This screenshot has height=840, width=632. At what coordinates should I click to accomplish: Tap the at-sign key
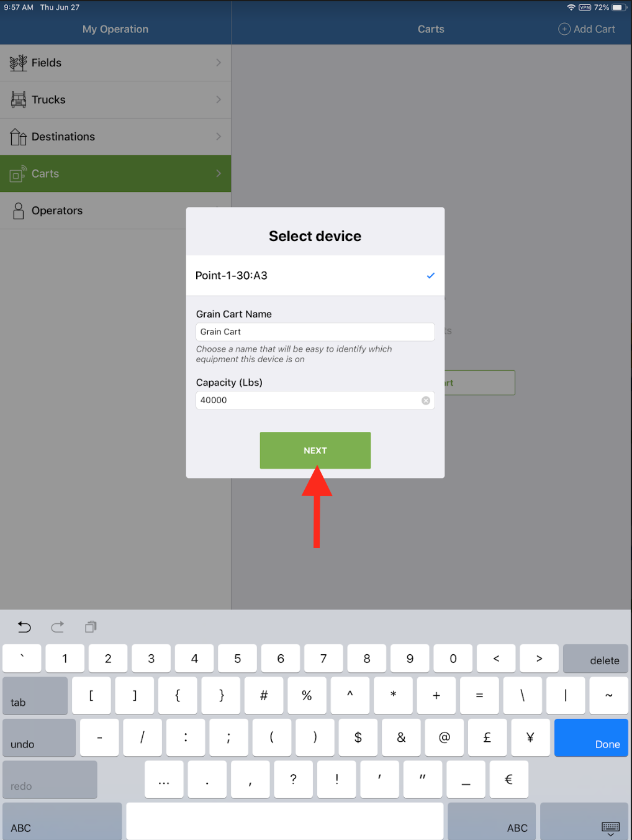point(445,737)
